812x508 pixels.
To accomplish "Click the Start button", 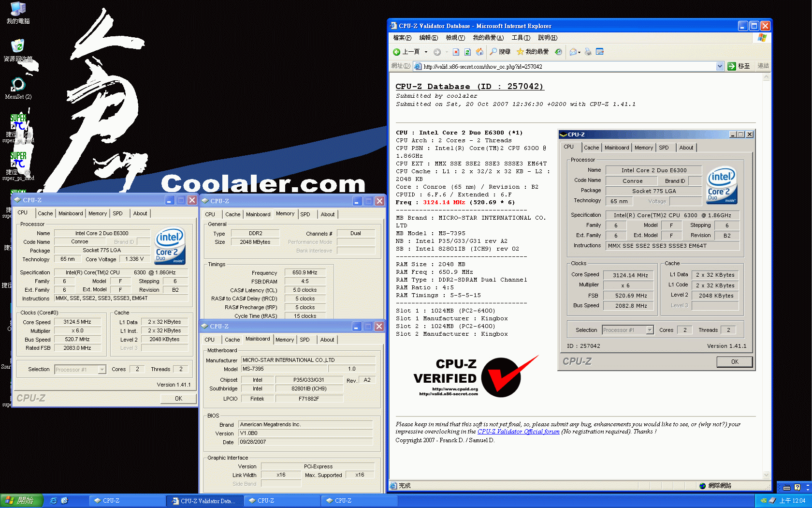I will [22, 501].
